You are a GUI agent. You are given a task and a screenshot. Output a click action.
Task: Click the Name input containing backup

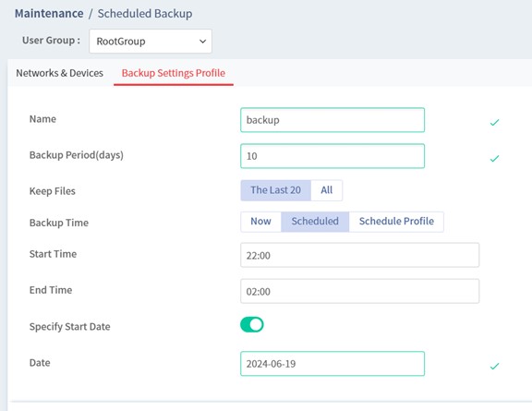(332, 120)
